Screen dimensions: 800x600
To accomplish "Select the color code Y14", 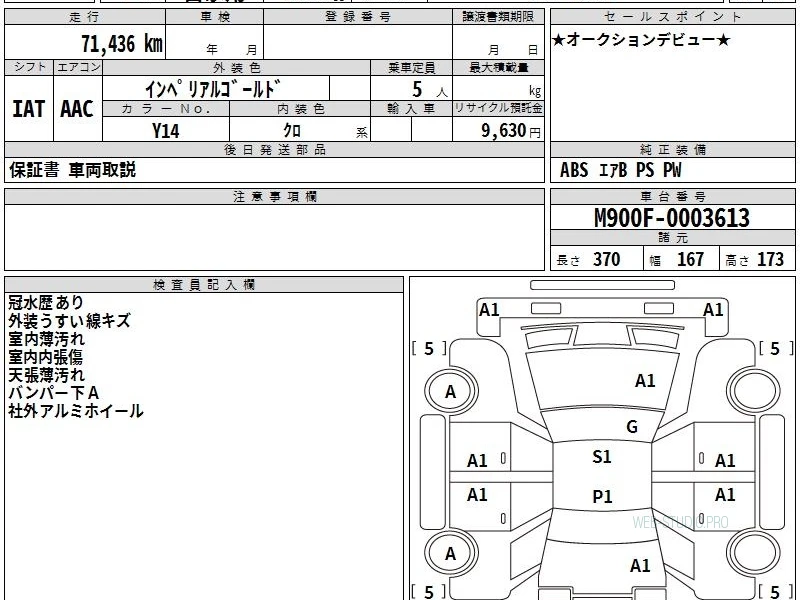I will (166, 131).
